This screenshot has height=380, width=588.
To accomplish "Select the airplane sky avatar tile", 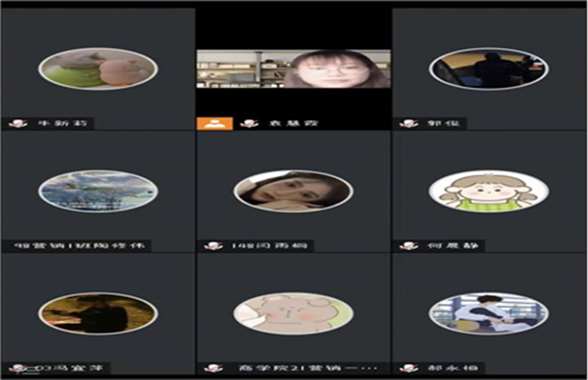I will 98,191.
